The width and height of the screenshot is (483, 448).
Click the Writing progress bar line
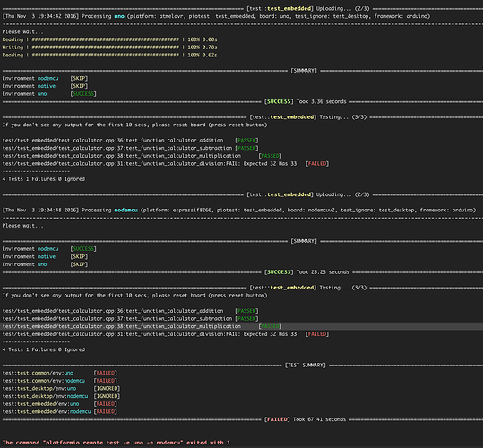pyautogui.click(x=109, y=47)
